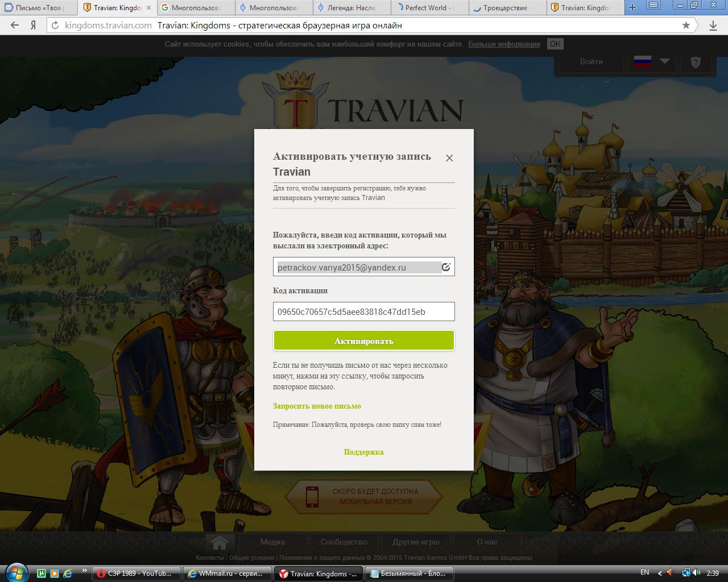728x582 pixels.
Task: Open the network tray icon
Action: tap(686, 573)
